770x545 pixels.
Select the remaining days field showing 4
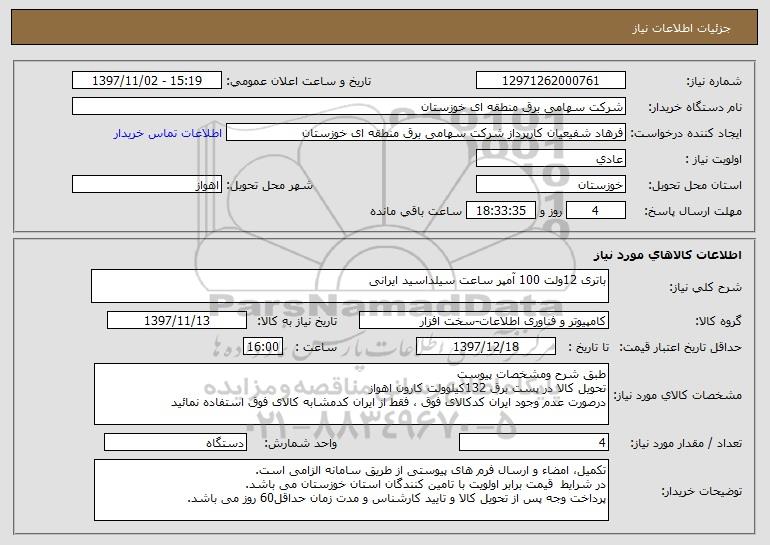point(596,211)
